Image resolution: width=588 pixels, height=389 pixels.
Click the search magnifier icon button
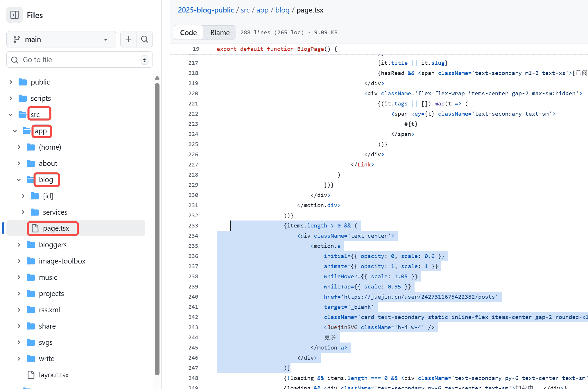(145, 39)
